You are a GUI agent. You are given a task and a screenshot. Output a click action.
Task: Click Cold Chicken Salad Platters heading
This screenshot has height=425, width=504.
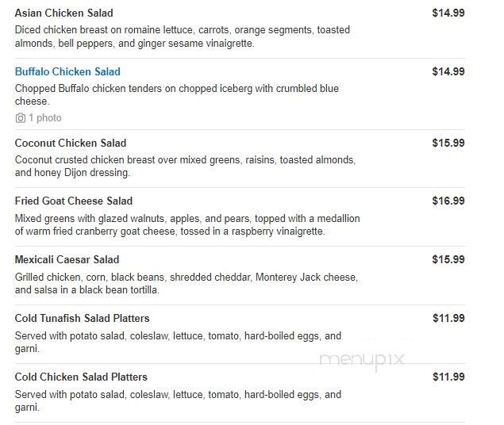[x=81, y=377]
